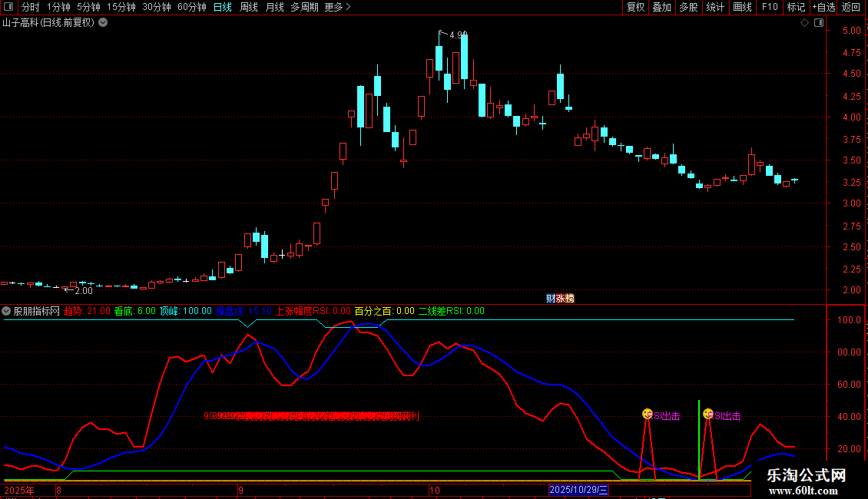Click month 9 on the time axis
Image resolution: width=868 pixels, height=499 pixels.
pos(240,490)
